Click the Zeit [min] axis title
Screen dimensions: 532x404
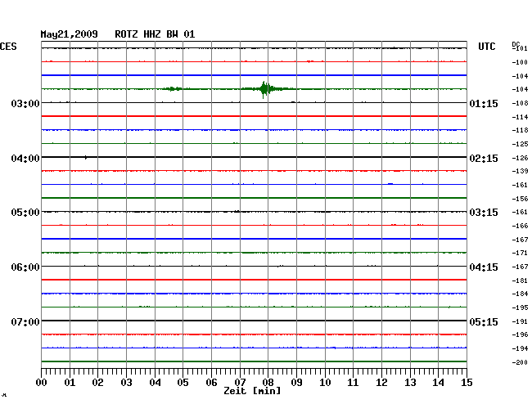pyautogui.click(x=252, y=391)
